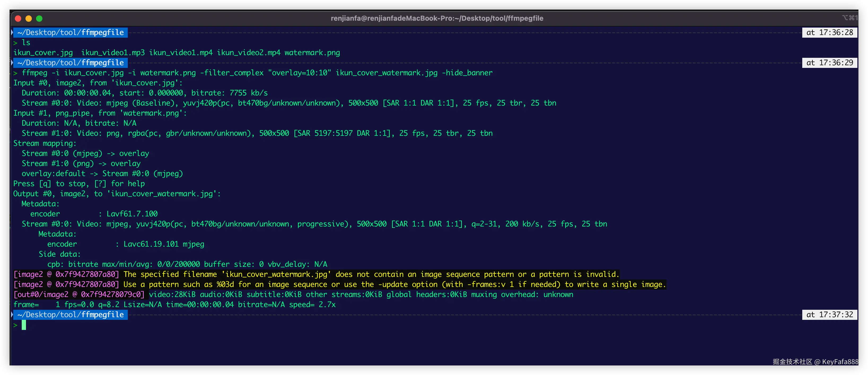Image resolution: width=868 pixels, height=375 pixels.
Task: Click the KeyFafa888 watermark text
Action: point(840,361)
